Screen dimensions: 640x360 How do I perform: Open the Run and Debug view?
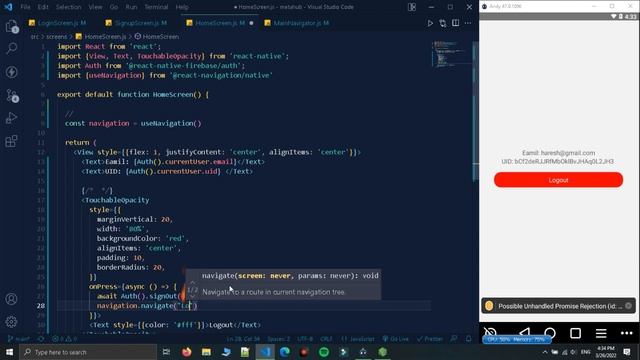click(11, 118)
